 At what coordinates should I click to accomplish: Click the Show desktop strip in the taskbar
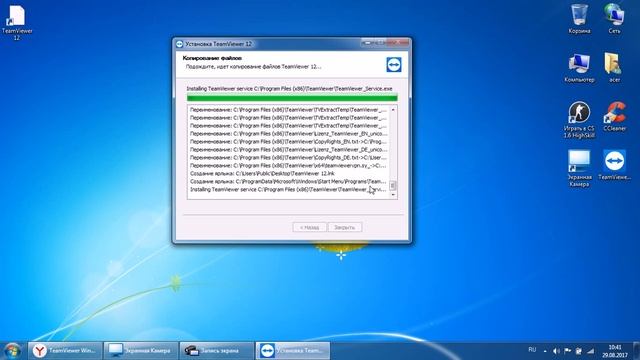tap(636, 351)
